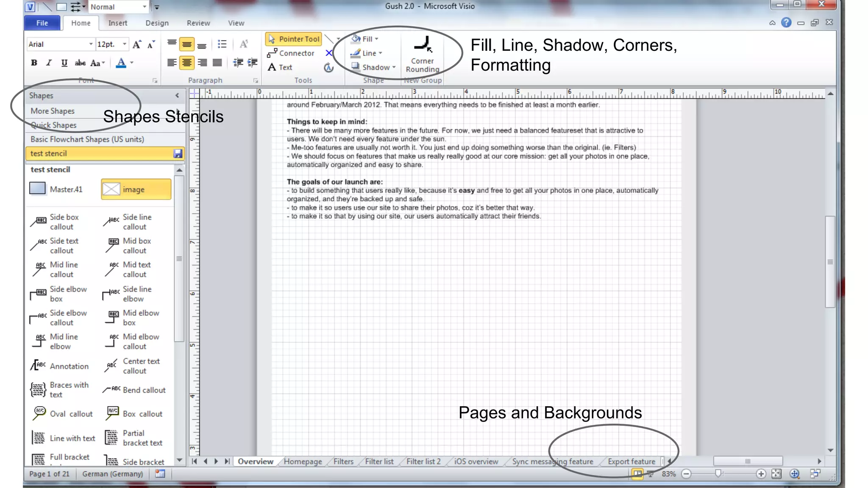Click the increase indent icon
The height and width of the screenshot is (488, 868).
pyautogui.click(x=253, y=63)
